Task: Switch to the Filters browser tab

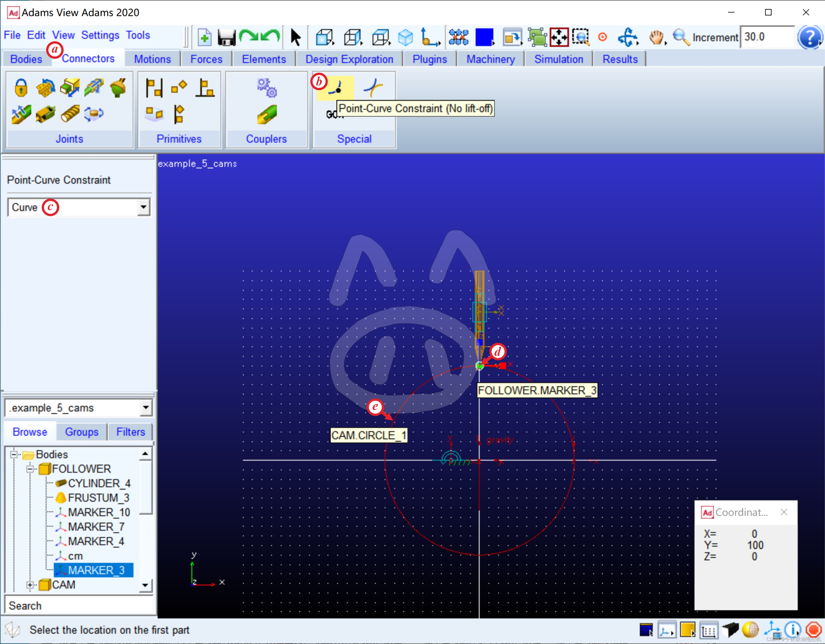Action: [130, 432]
